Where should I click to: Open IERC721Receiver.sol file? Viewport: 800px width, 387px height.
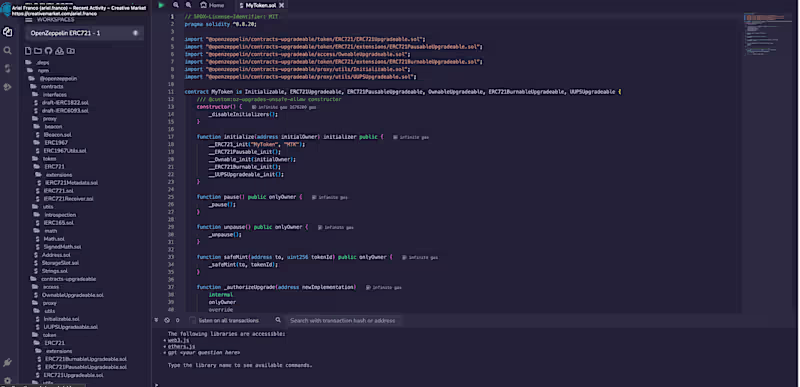pos(68,199)
